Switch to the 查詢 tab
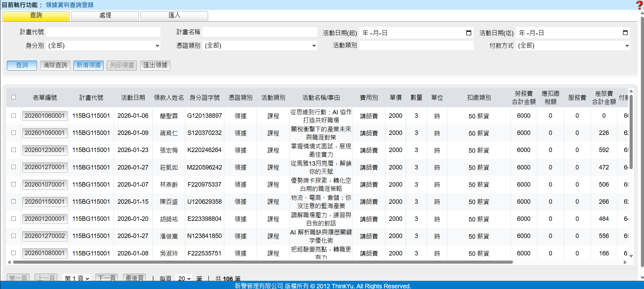 pyautogui.click(x=36, y=16)
